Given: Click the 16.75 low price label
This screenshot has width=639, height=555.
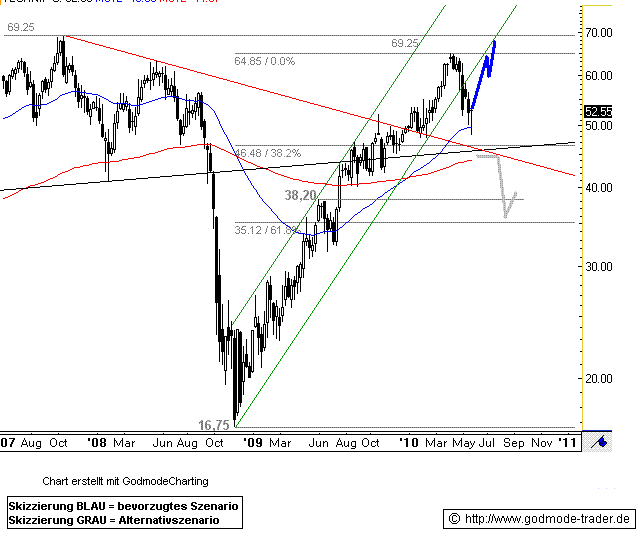Looking at the screenshot, I should pyautogui.click(x=214, y=425).
